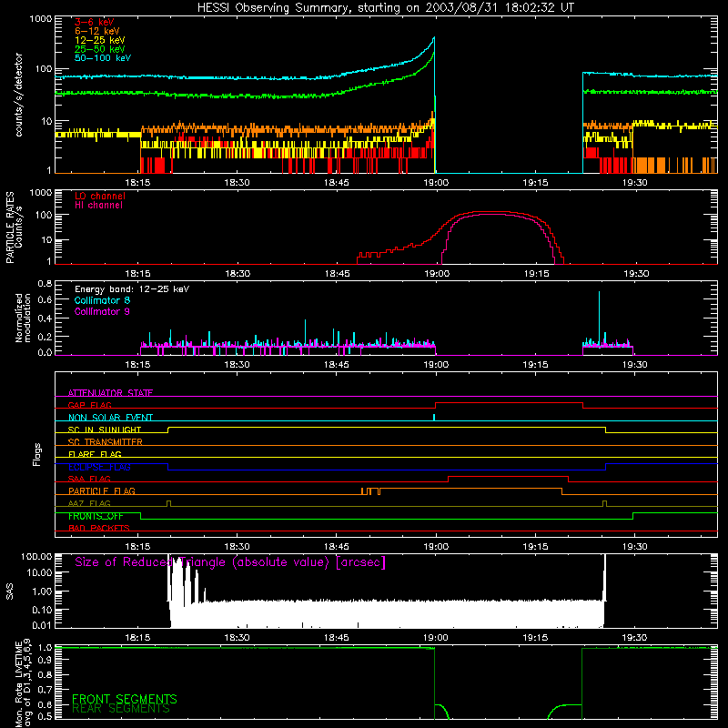Viewport: 728px width, 728px height.
Task: Click the SC IN SUNLIGHT flag label
Action: click(105, 430)
